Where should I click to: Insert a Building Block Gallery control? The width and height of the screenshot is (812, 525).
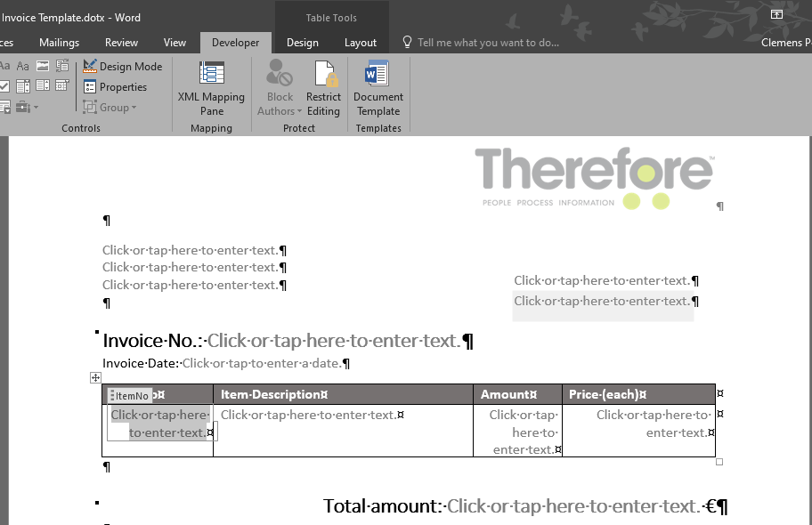62,66
